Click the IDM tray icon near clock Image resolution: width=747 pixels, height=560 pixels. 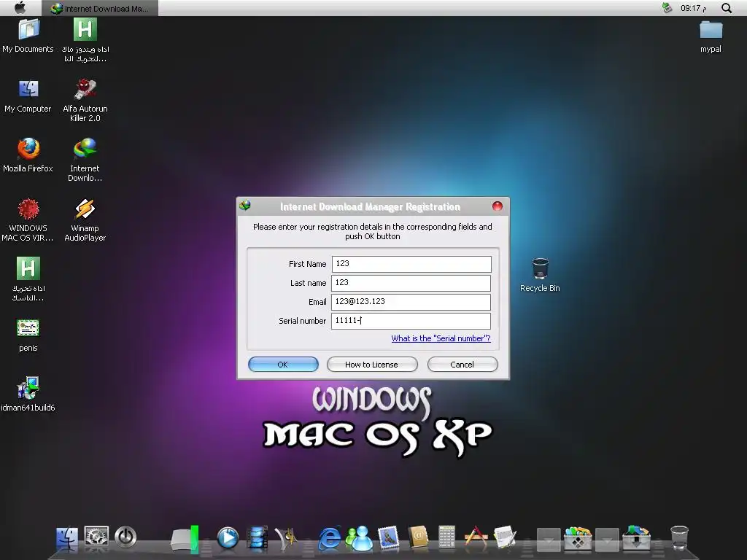pos(667,7)
